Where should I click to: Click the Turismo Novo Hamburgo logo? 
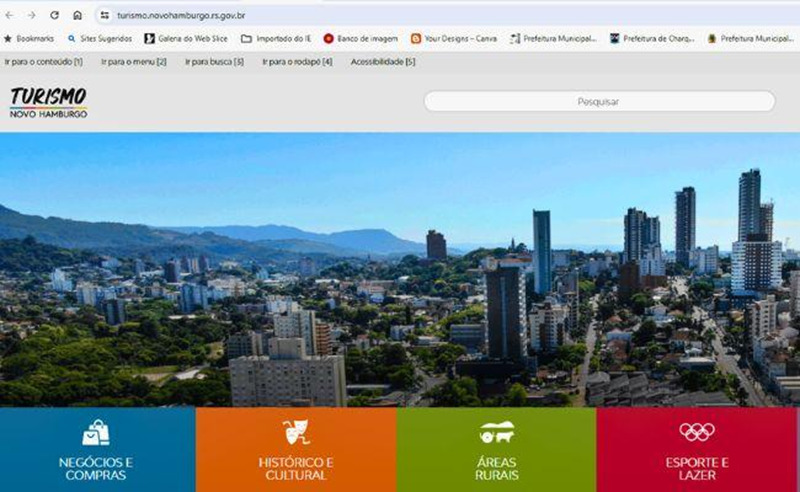point(48,102)
